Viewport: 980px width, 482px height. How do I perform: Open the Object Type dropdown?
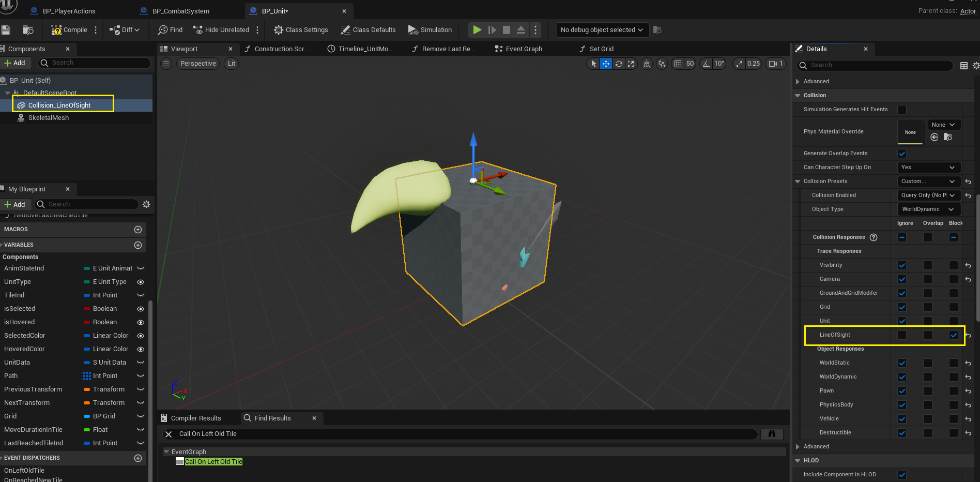click(929, 209)
